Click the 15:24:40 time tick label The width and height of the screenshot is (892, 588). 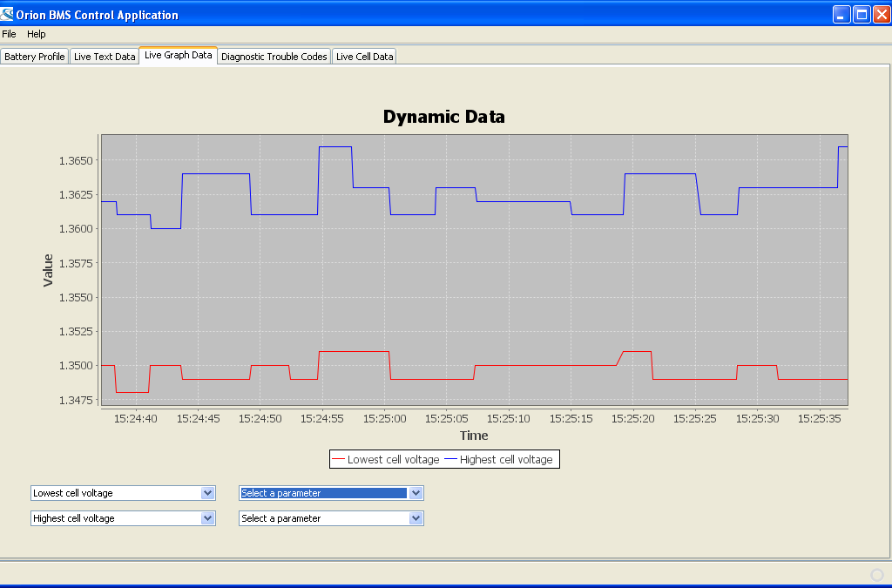(136, 418)
